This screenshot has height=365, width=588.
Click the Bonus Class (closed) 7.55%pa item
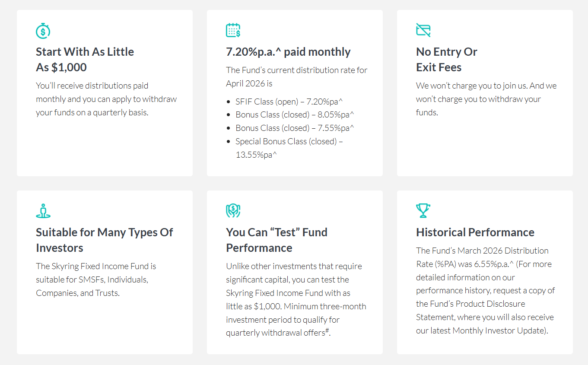tap(295, 128)
